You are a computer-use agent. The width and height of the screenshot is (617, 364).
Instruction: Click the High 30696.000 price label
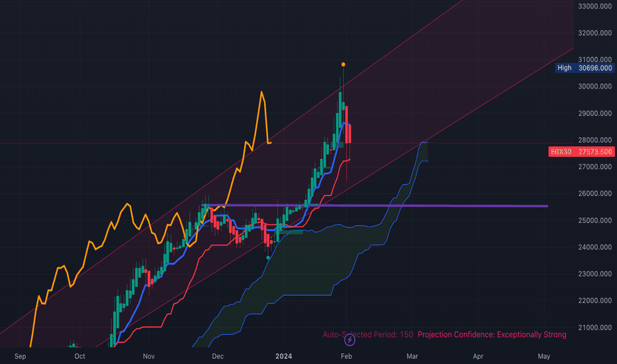click(585, 68)
